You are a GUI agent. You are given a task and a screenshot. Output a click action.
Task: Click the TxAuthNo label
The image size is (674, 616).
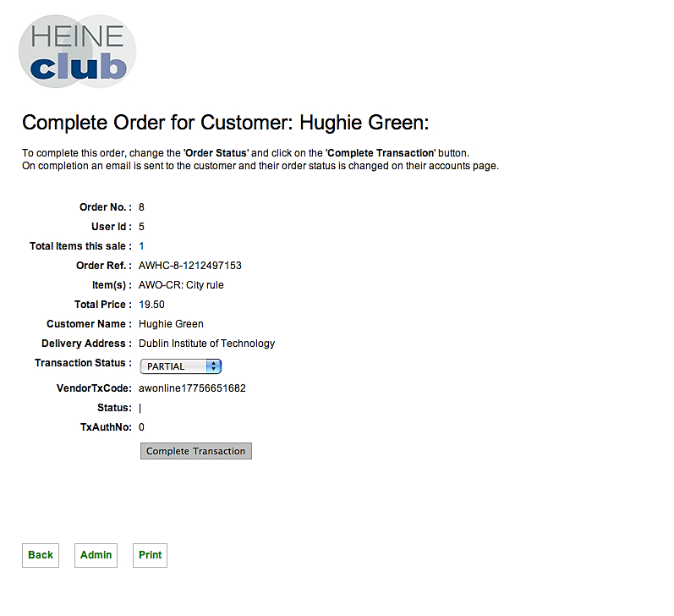[x=106, y=427]
